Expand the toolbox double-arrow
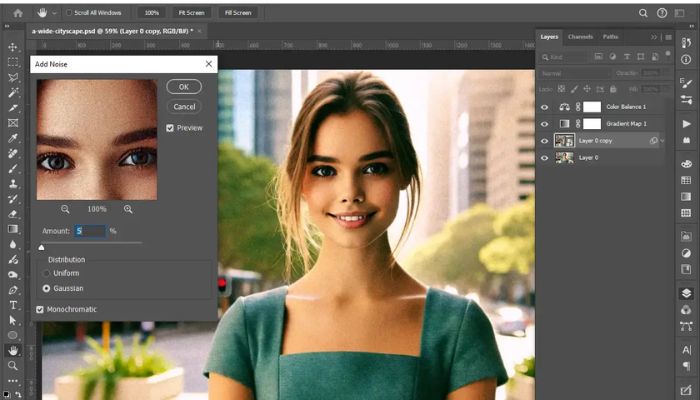 tap(7, 26)
